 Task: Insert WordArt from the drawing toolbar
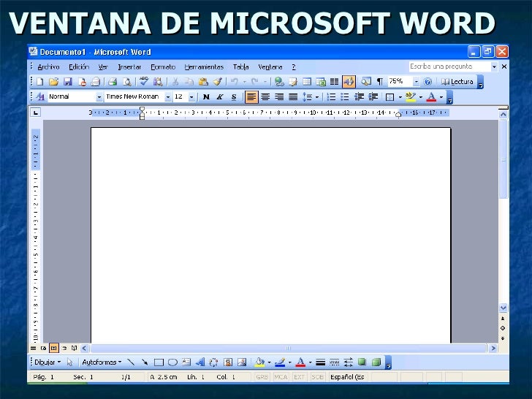[200, 362]
